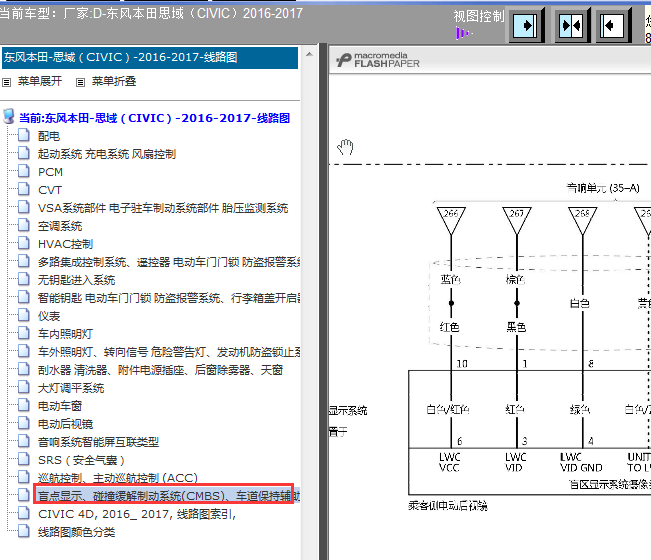Open 刮水器 清洗器 entry

(x=160, y=370)
